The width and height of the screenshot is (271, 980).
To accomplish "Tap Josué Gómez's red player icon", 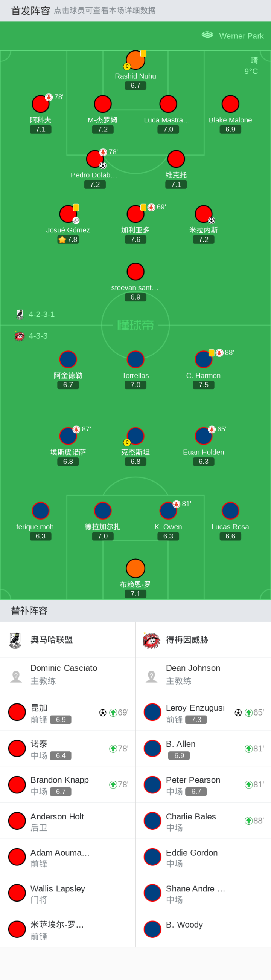I will click(x=68, y=214).
